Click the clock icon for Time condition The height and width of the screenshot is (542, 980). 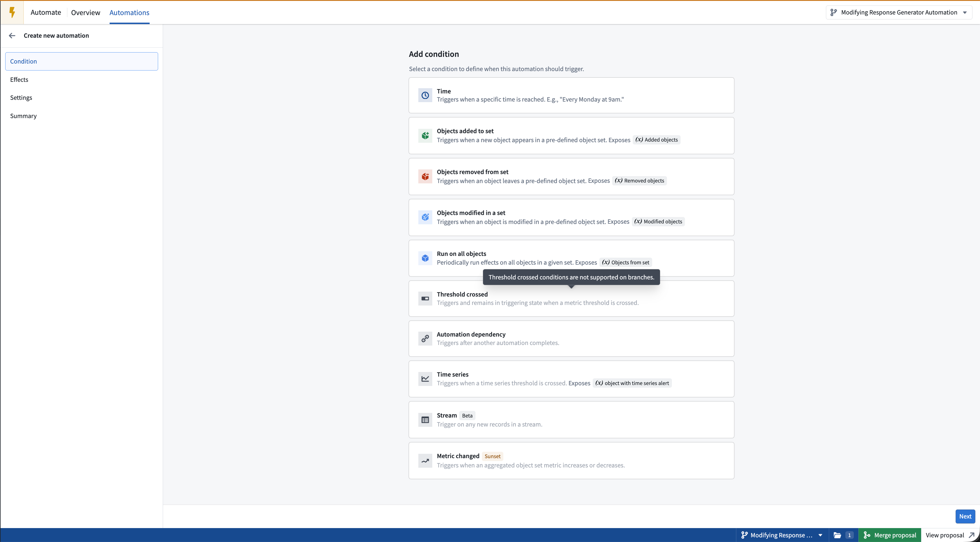pyautogui.click(x=425, y=95)
